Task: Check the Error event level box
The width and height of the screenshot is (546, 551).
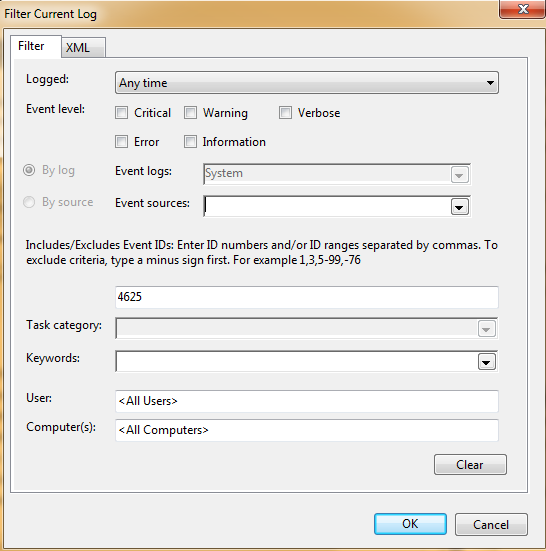Action: point(122,142)
